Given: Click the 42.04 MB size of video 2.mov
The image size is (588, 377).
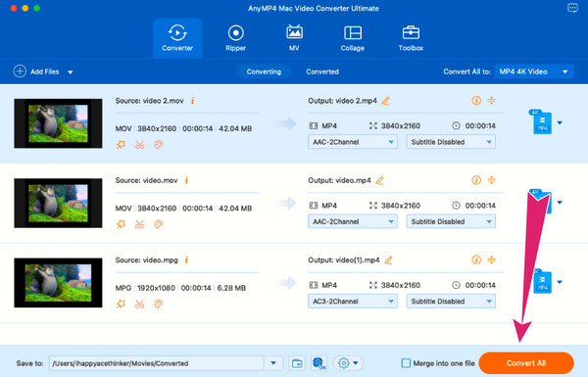Looking at the screenshot, I should pyautogui.click(x=235, y=128).
